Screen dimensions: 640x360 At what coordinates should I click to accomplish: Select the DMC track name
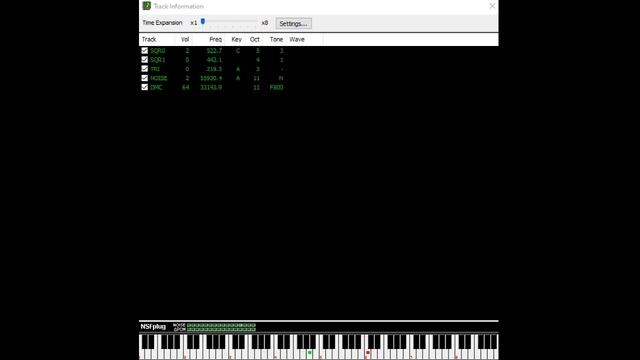[x=156, y=87]
